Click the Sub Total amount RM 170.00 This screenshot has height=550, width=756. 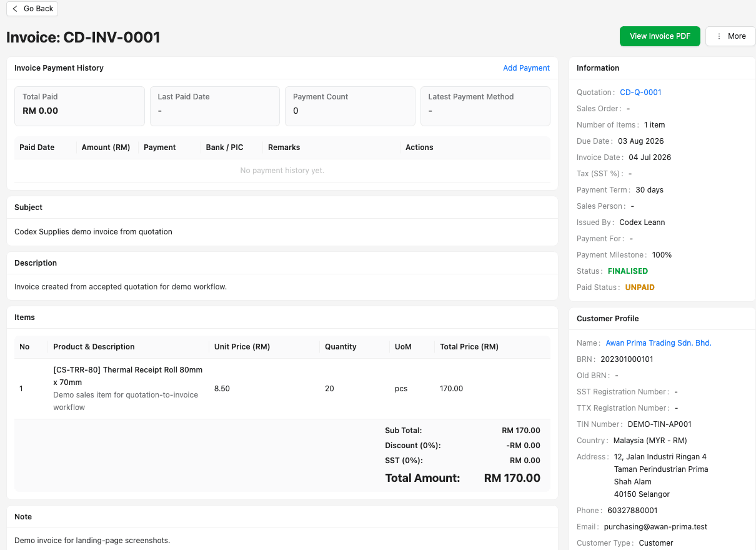click(x=521, y=431)
